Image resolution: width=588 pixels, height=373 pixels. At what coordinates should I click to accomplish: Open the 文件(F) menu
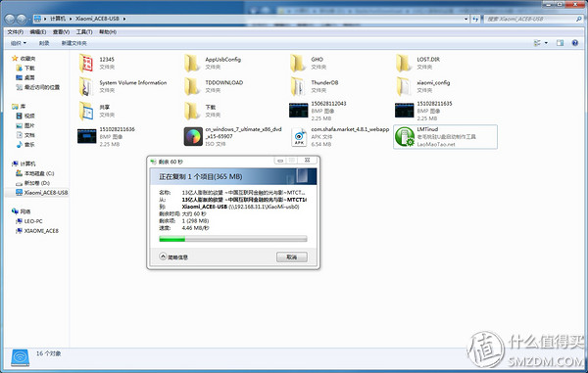(x=16, y=32)
